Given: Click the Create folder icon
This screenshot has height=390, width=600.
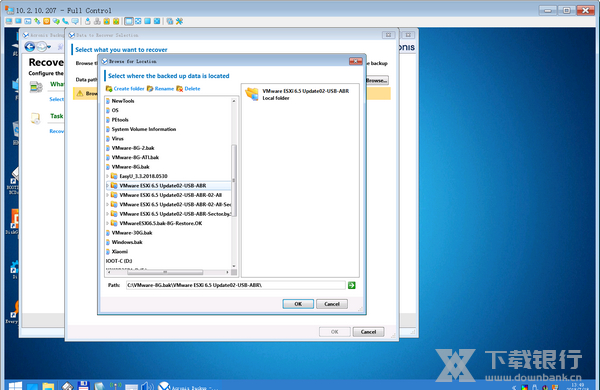Looking at the screenshot, I should [109, 89].
